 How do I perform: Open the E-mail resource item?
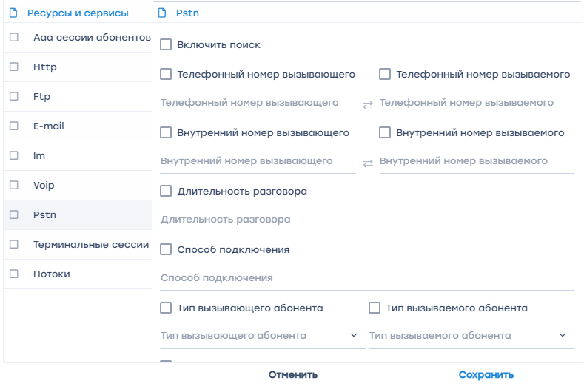49,126
